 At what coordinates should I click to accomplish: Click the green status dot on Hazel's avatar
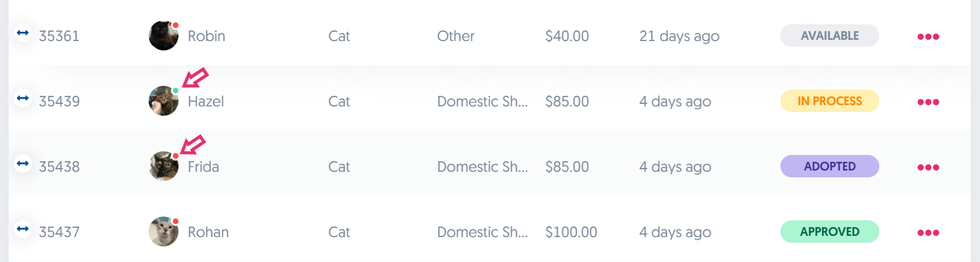point(176,91)
